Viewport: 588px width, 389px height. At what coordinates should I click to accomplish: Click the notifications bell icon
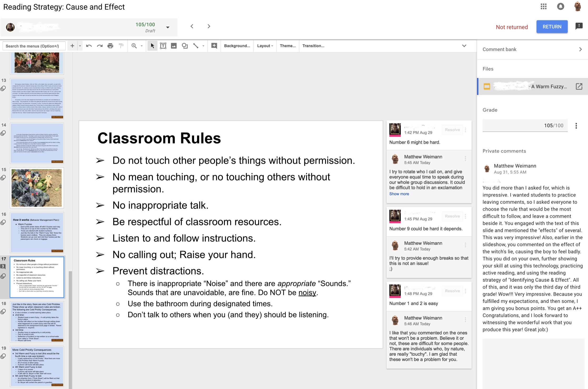tap(561, 7)
